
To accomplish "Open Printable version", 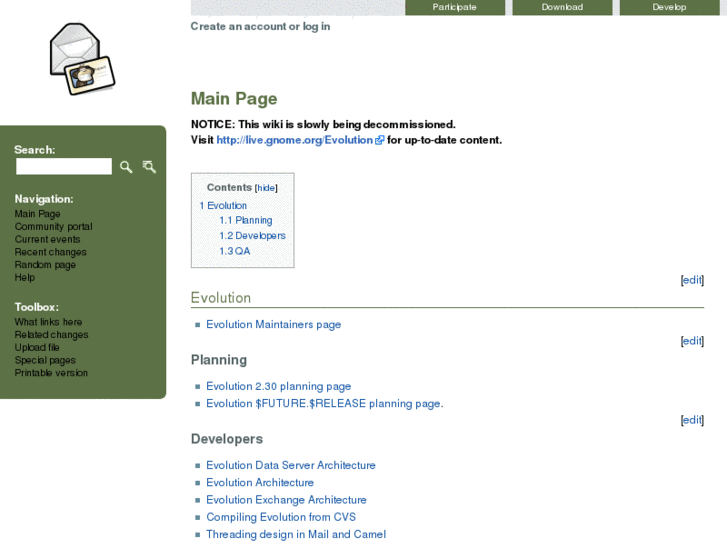I will pos(51,373).
